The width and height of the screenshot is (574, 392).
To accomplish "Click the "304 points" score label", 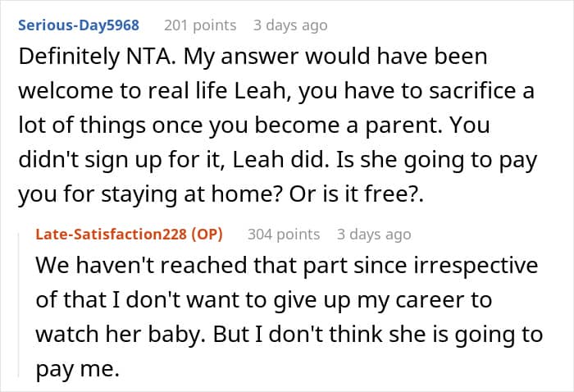I will click(284, 235).
